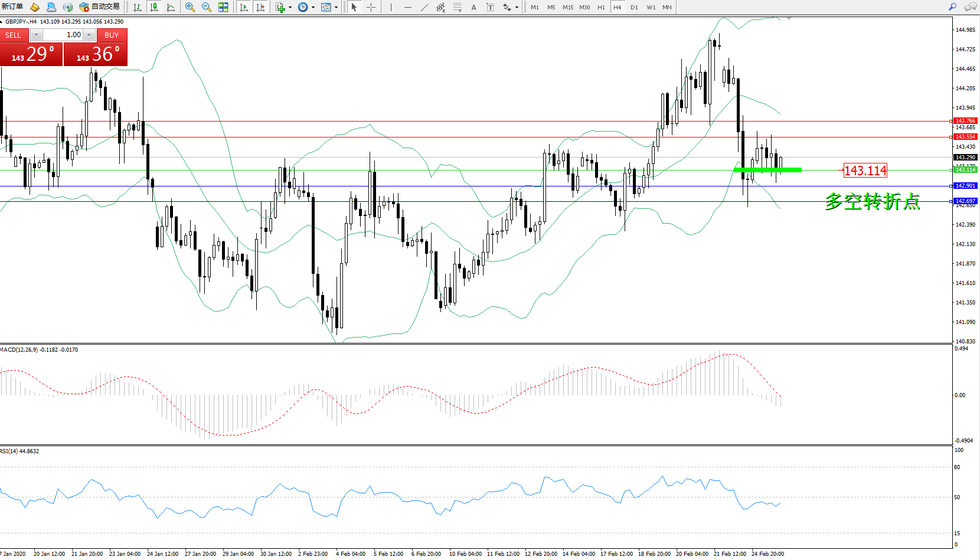Toggle bar chart mode
This screenshot has width=980, height=560.
(x=138, y=7)
